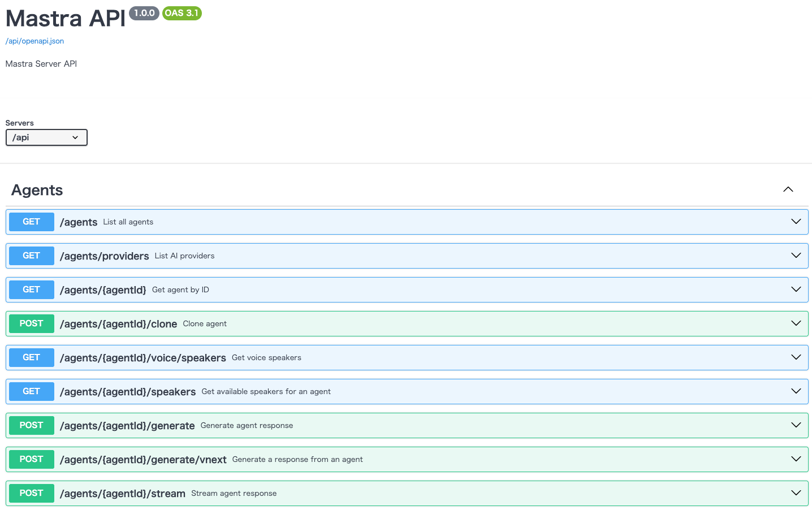Viewport: 812px width, 510px height.
Task: Click the /agents/{agentId}/voice/speakers path text
Action: pyautogui.click(x=143, y=358)
